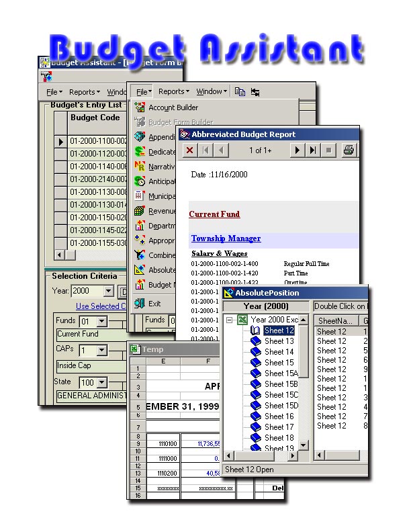
Task: Click the copy pages toolbar icon
Action: (240, 92)
